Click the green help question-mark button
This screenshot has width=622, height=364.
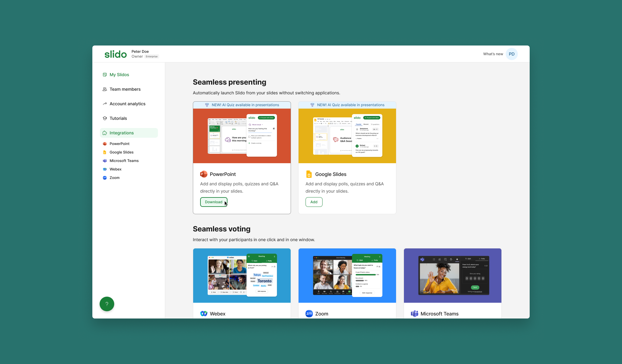click(x=107, y=304)
